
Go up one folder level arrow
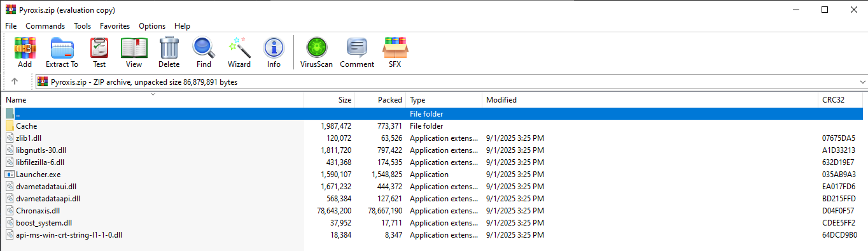(x=15, y=82)
